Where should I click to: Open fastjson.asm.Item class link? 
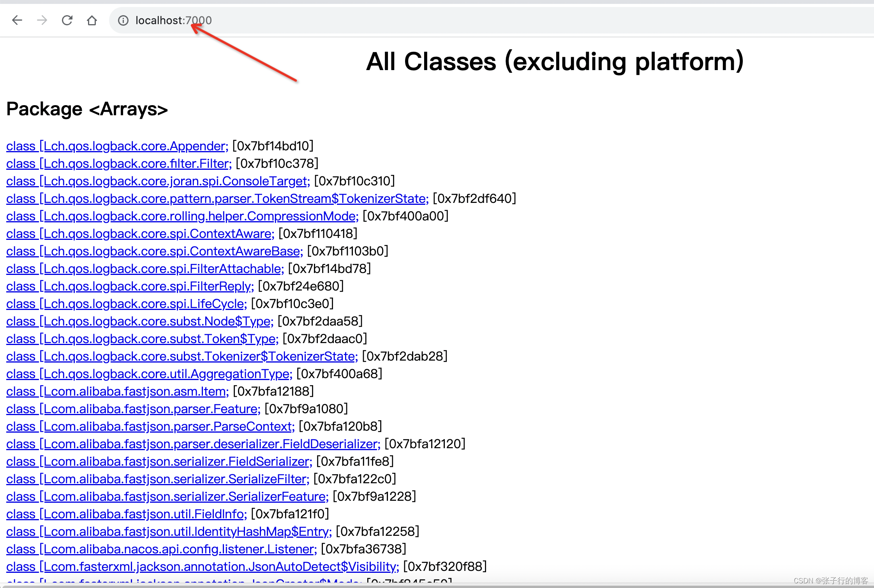pos(118,391)
